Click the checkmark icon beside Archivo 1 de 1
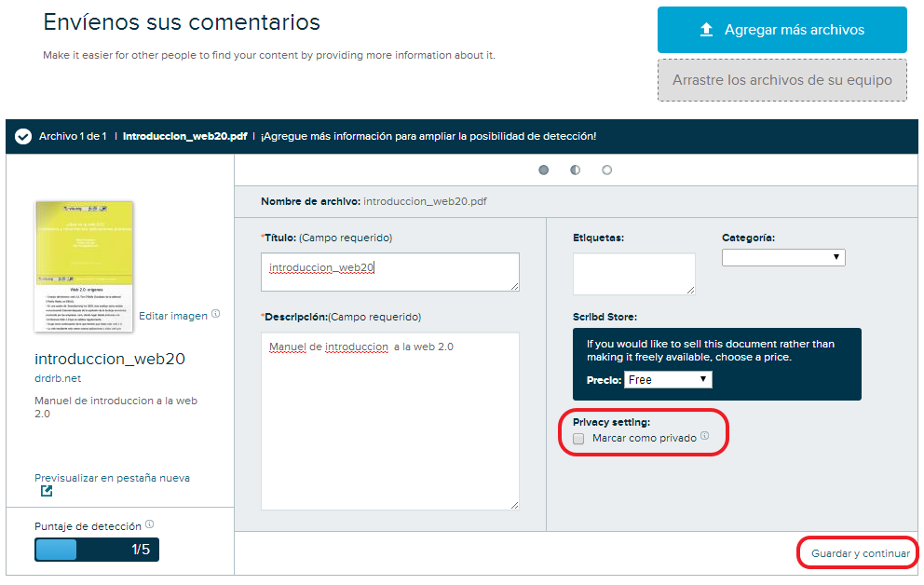Screen dimensions: 924x585 coord(22,136)
